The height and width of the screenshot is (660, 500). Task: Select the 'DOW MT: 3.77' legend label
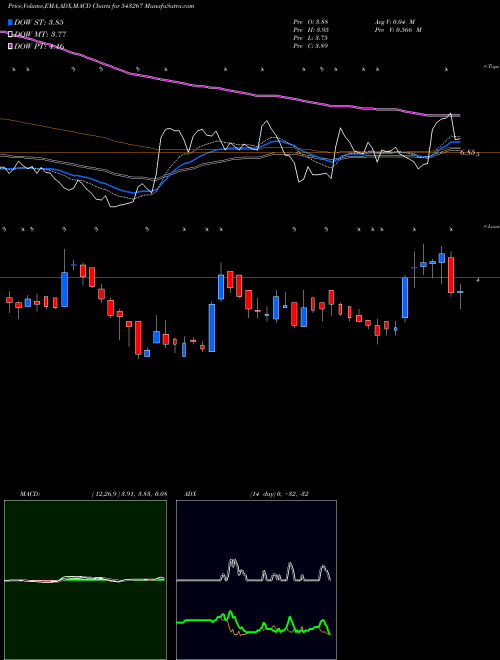[40, 34]
